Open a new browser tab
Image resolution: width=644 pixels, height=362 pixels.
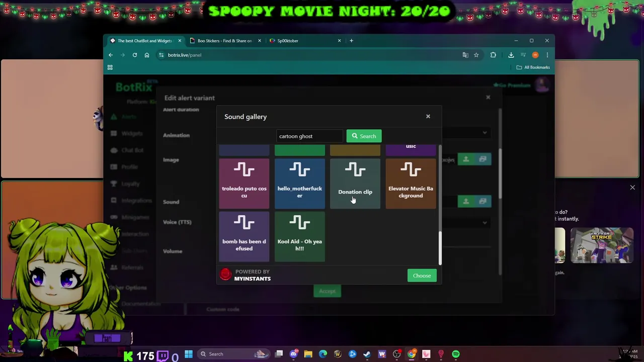(x=351, y=41)
